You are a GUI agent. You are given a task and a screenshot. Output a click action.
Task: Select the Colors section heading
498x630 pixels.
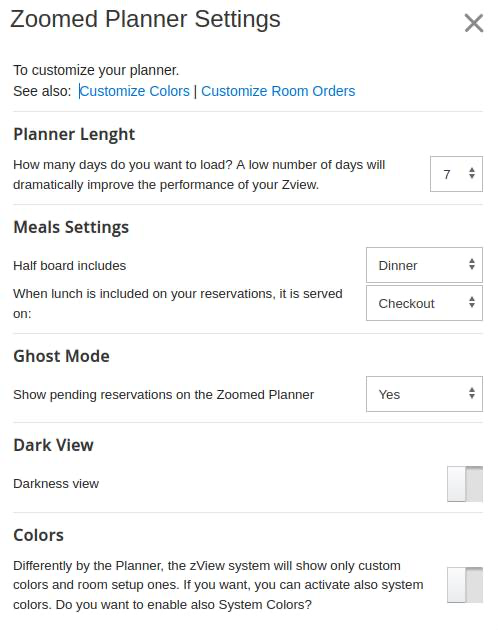point(39,535)
